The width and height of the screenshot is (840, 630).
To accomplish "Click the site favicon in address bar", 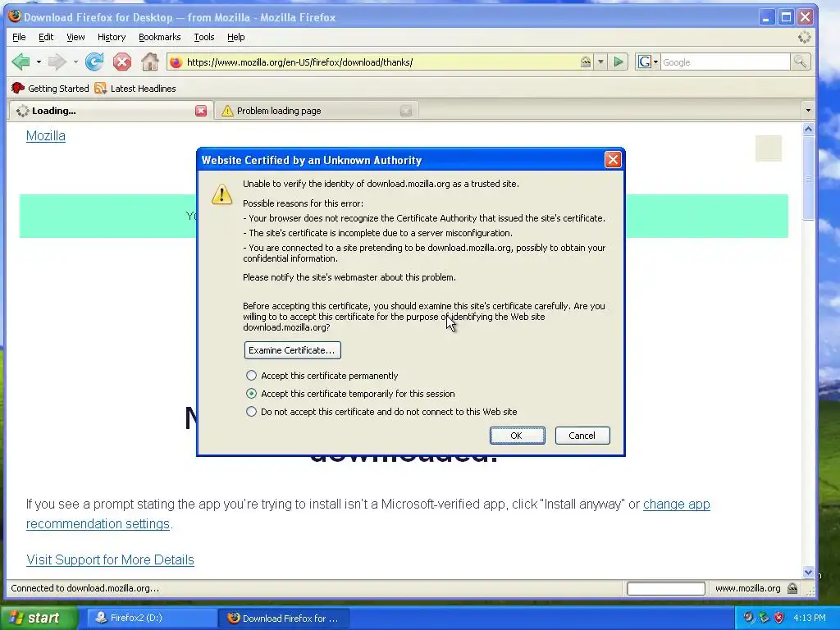I will (176, 62).
